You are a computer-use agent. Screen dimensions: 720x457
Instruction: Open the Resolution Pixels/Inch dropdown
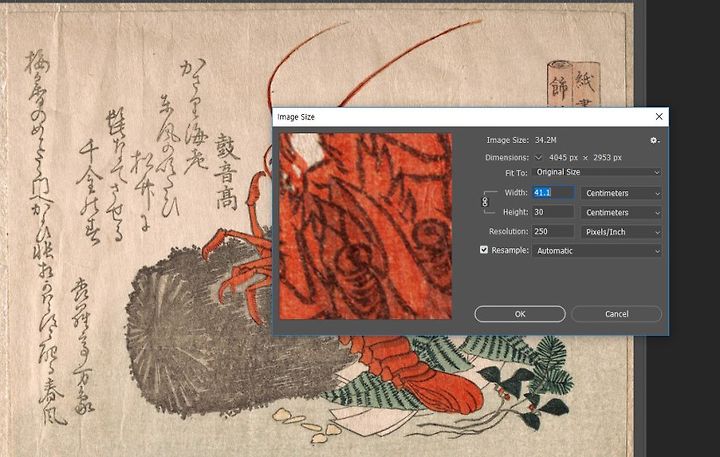[621, 231]
